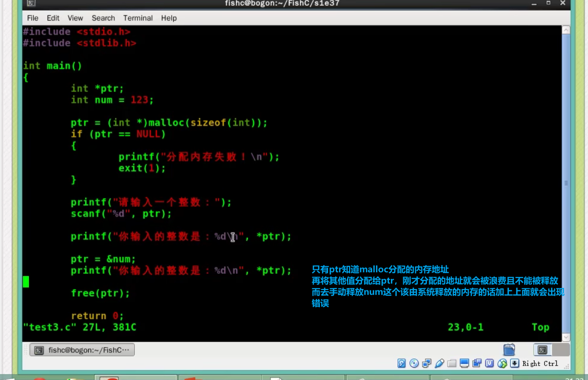Image resolution: width=588 pixels, height=380 pixels.
Task: Click on the 'int *ptr;' declaration
Action: (x=97, y=89)
